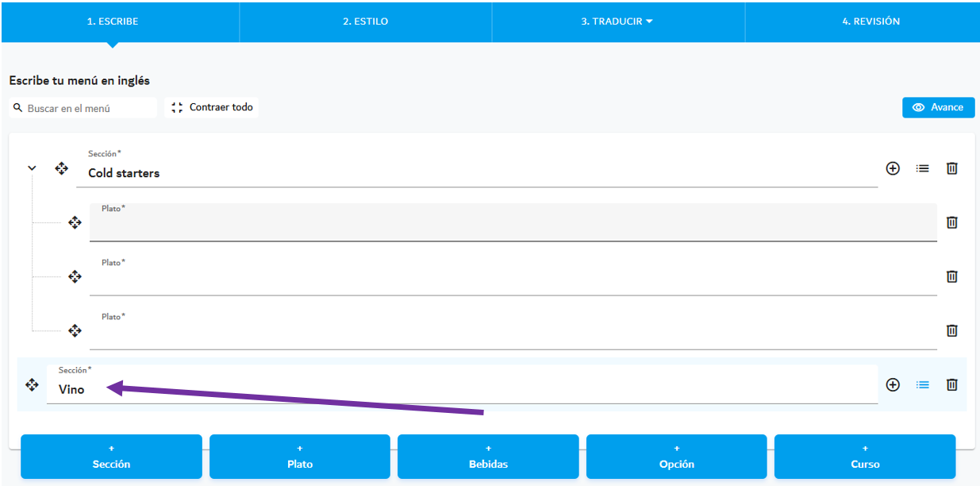980x486 pixels.
Task: Open the list options icon for Vino
Action: tap(922, 384)
